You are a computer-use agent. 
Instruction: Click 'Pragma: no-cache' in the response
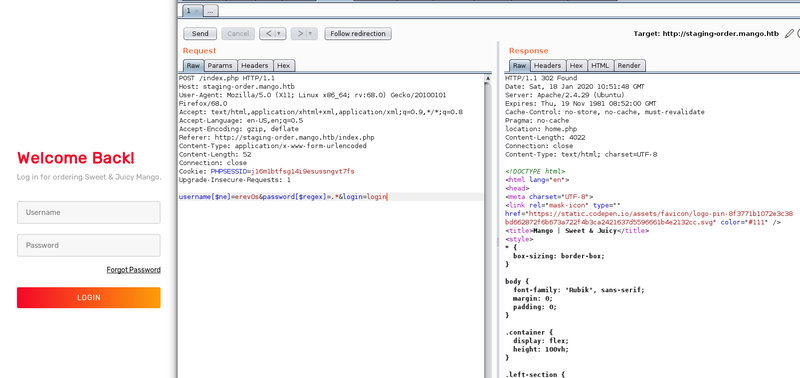point(537,120)
